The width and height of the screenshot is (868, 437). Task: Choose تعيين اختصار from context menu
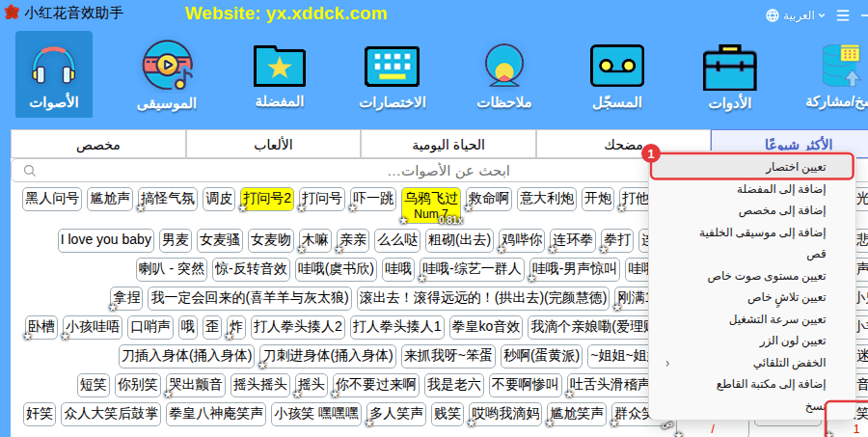[x=751, y=167]
